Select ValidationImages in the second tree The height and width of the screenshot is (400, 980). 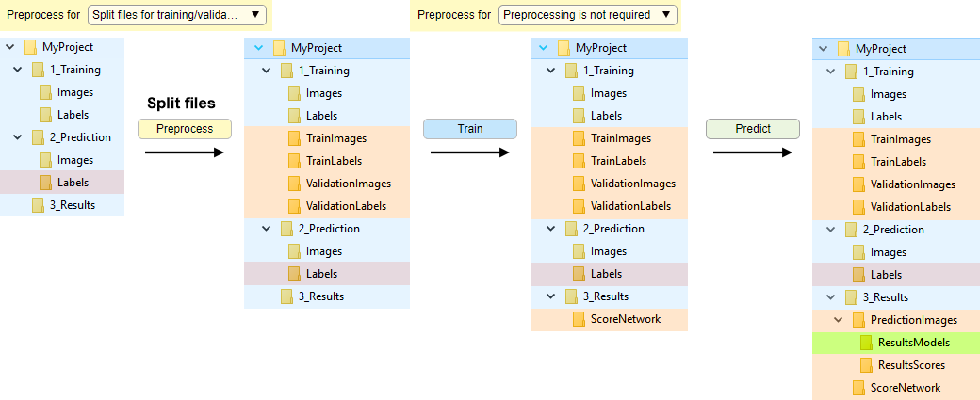point(348,184)
